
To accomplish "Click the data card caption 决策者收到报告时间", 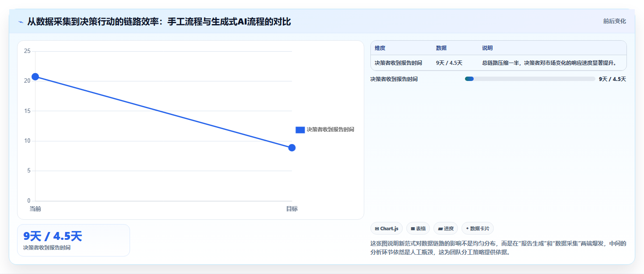I will [x=47, y=248].
